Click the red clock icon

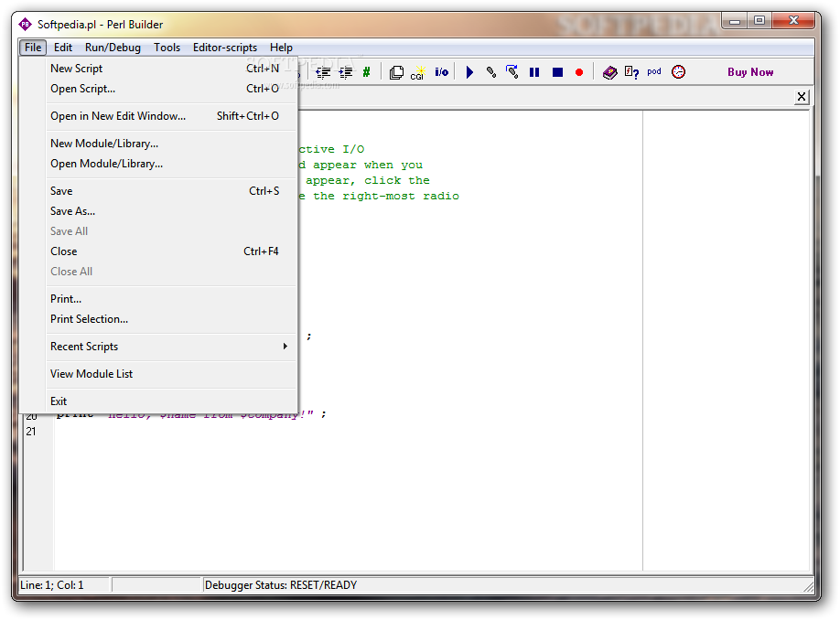[678, 71]
